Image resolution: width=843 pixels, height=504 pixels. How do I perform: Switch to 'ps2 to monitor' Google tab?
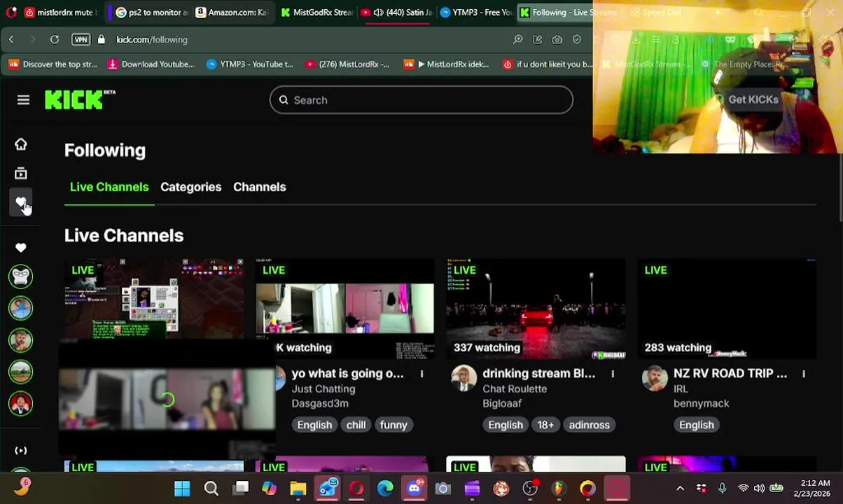coord(151,13)
